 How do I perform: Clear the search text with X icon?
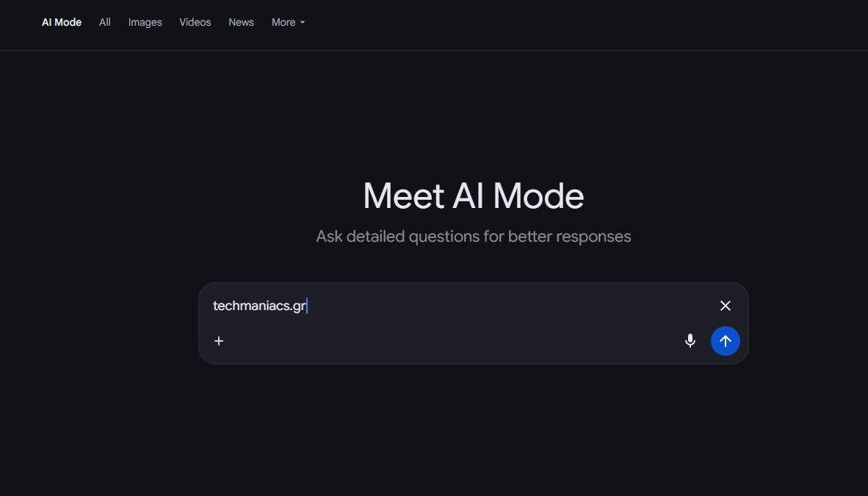pos(726,306)
